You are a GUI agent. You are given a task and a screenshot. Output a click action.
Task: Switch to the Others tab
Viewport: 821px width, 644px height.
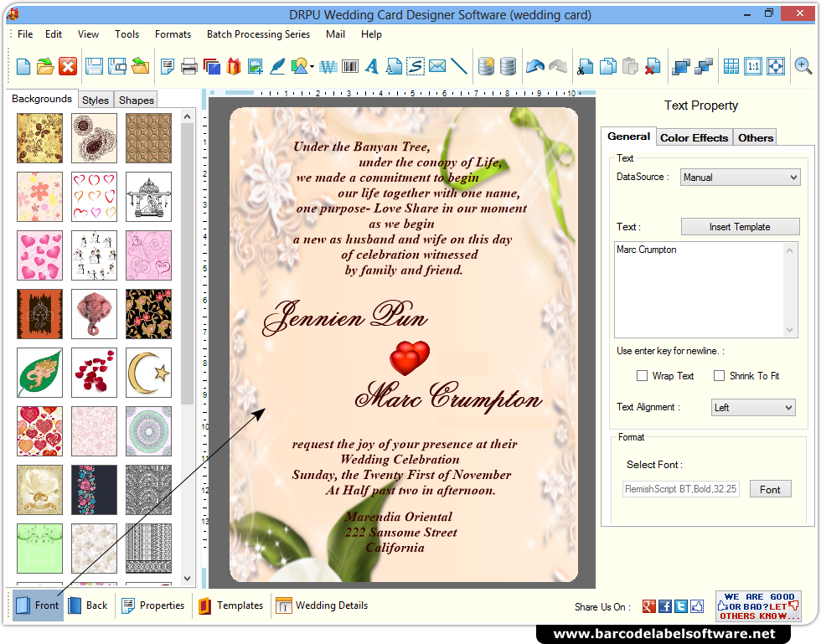(755, 137)
